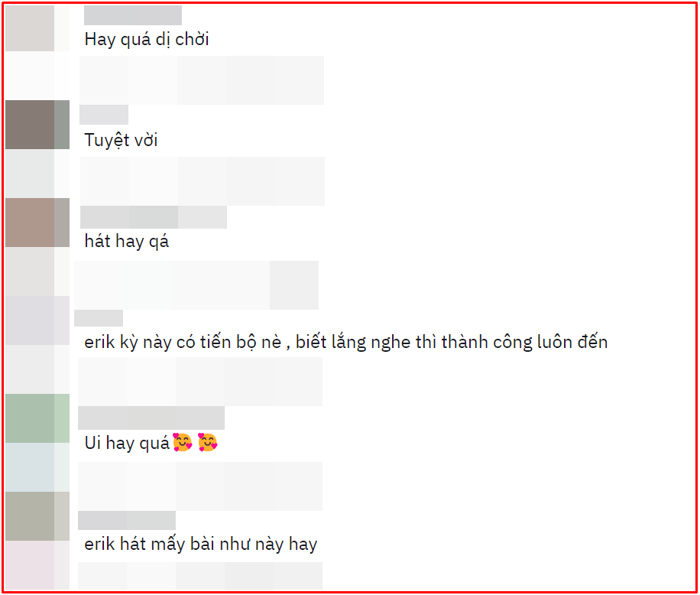
Task: Open the blurred username above "Ui hay quá"
Action: tap(151, 418)
